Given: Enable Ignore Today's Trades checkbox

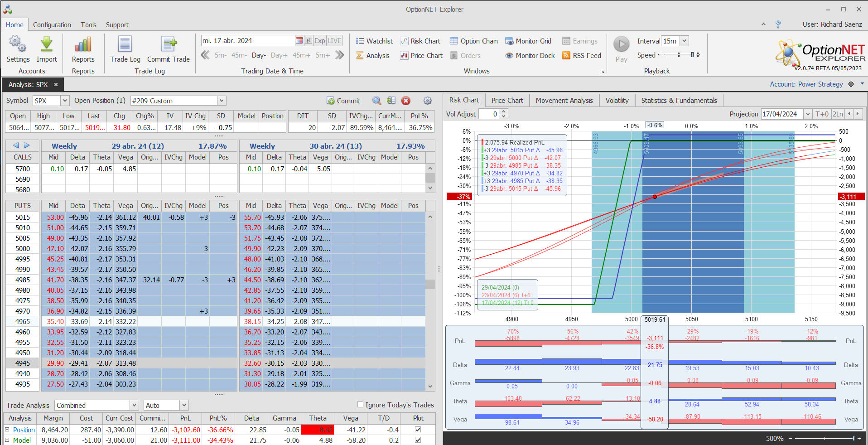Looking at the screenshot, I should point(361,405).
